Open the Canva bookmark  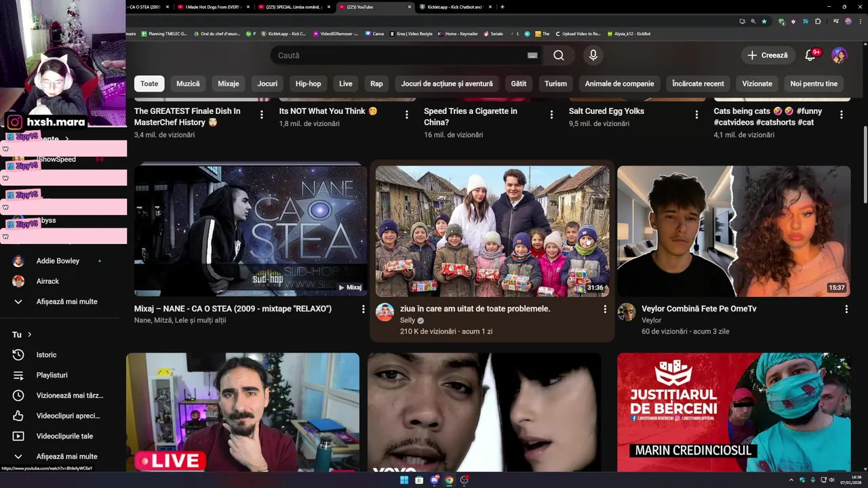click(x=374, y=33)
